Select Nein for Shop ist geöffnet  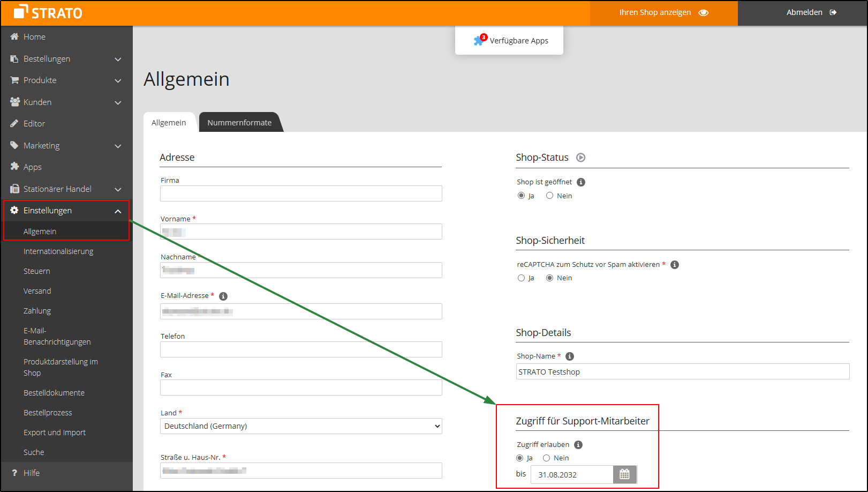[549, 196]
